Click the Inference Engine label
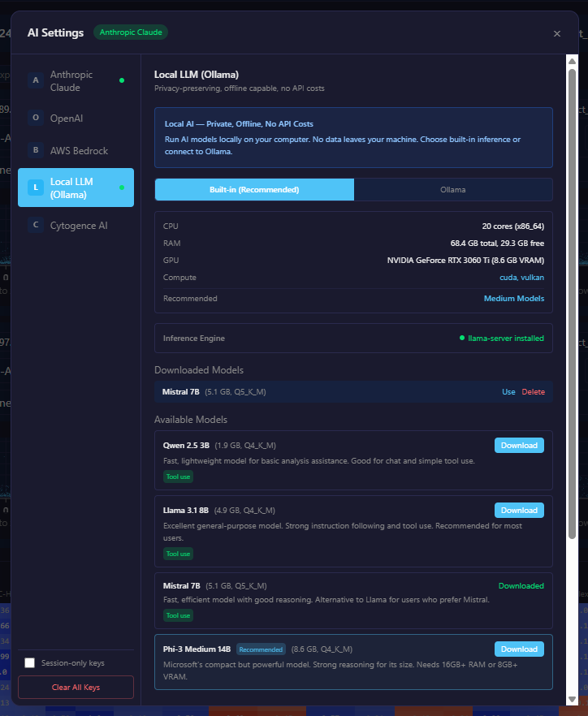The width and height of the screenshot is (588, 716). [x=194, y=339]
